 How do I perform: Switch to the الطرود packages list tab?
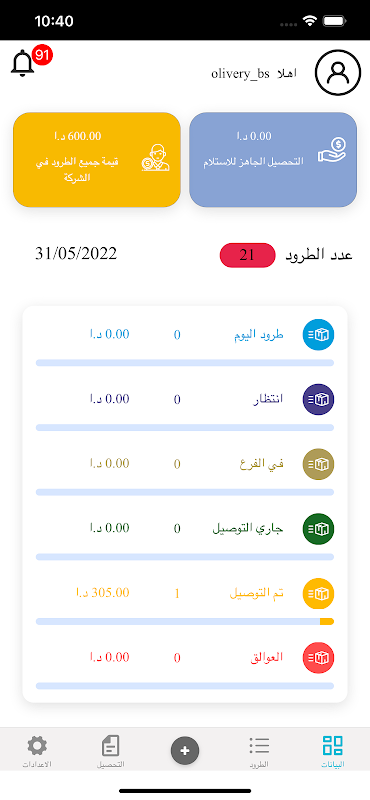pyautogui.click(x=259, y=752)
